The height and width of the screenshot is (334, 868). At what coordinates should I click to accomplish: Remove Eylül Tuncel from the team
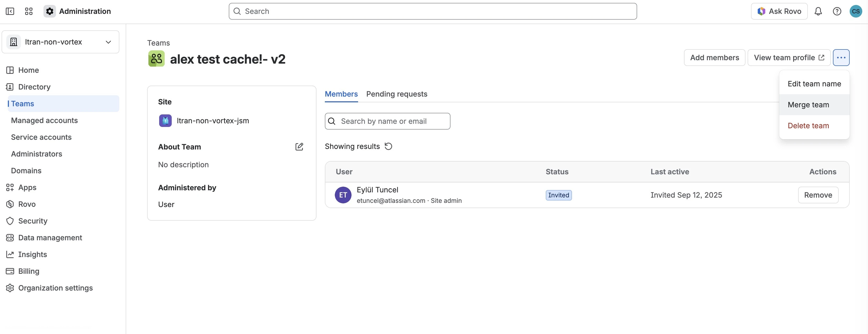[818, 195]
